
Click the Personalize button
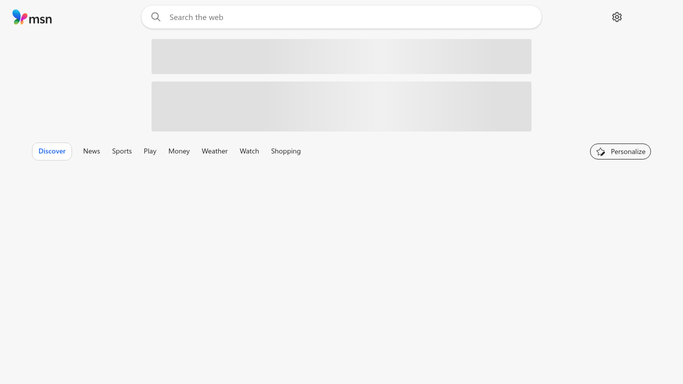[x=620, y=152]
